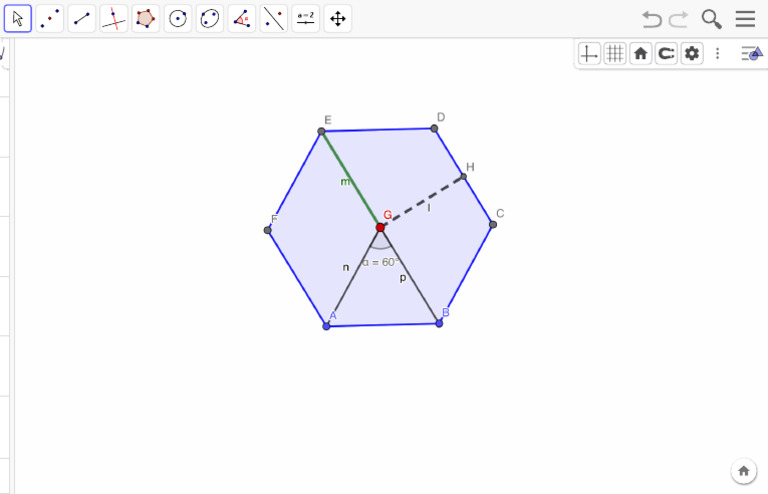
Task: Open point capturing snap options
Action: coord(666,53)
